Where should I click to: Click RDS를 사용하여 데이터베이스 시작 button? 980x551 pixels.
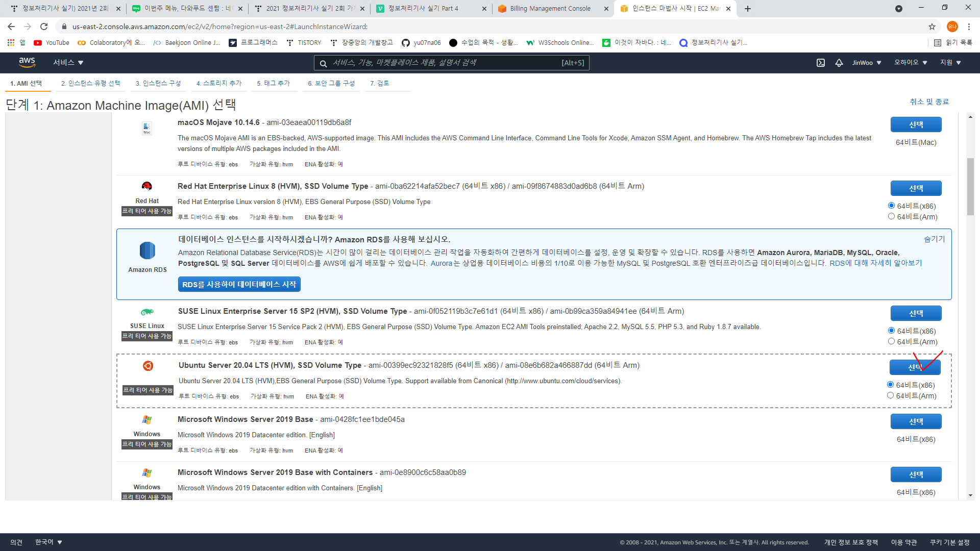click(x=239, y=285)
